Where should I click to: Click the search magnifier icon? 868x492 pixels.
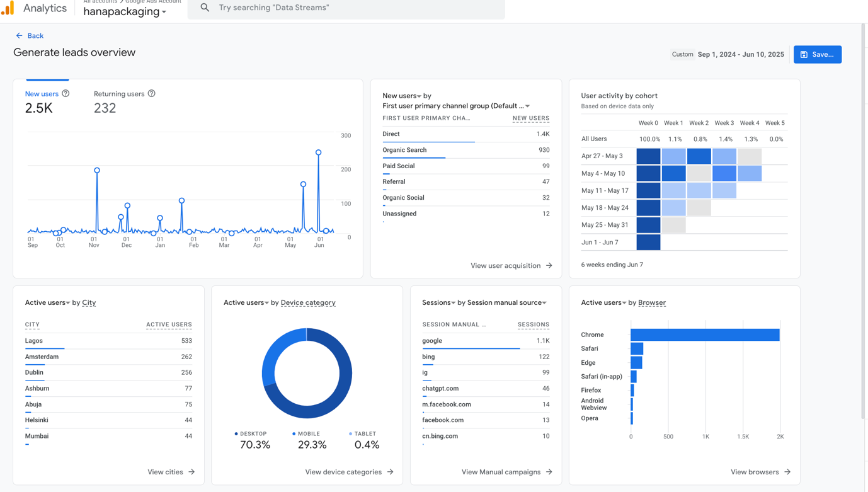tap(204, 8)
